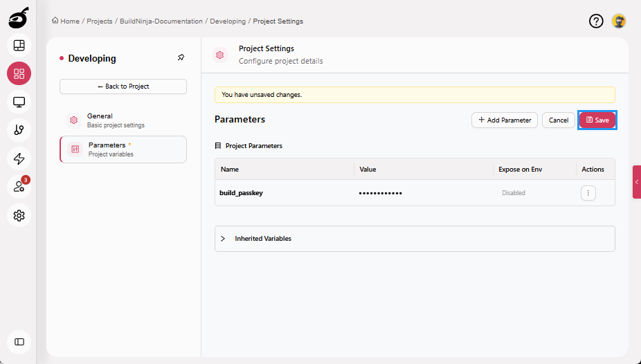Viewport: 641px width, 364px height.
Task: Select the Projects grid sidebar icon
Action: point(19,73)
